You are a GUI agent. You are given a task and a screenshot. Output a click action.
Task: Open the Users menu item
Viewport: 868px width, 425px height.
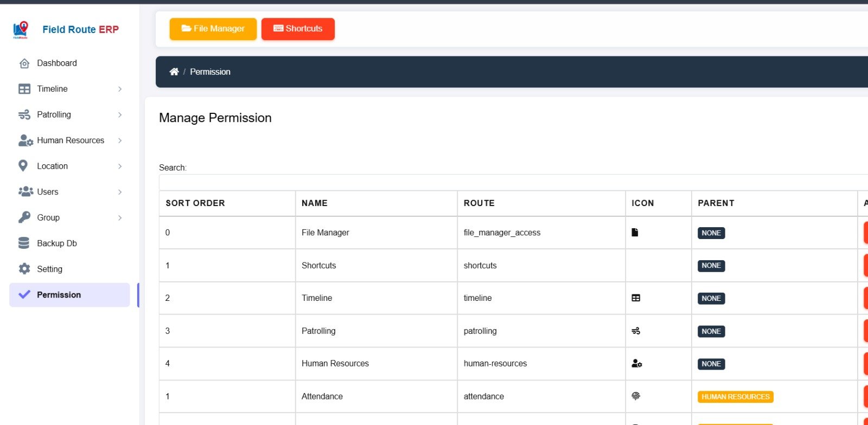coord(69,192)
